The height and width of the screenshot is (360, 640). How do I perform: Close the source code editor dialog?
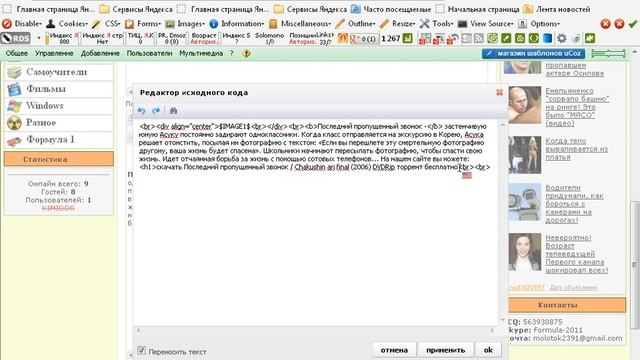499,93
